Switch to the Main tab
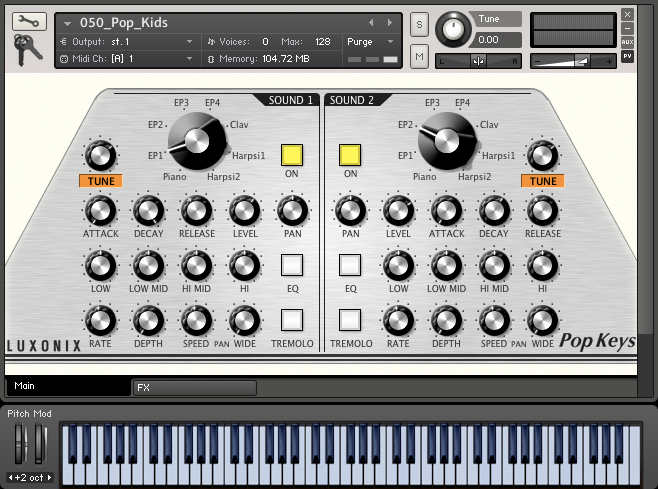The width and height of the screenshot is (658, 489). 69,386
